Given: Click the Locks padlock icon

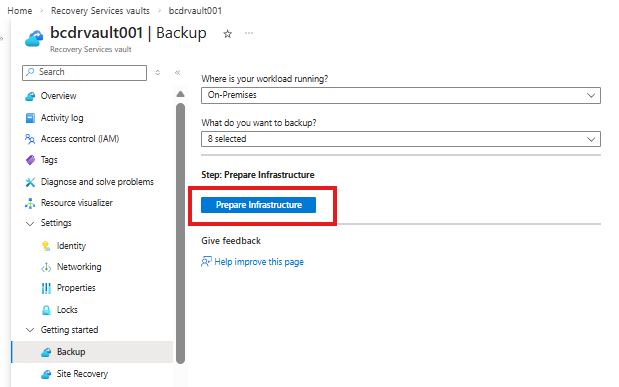Looking at the screenshot, I should [x=46, y=310].
